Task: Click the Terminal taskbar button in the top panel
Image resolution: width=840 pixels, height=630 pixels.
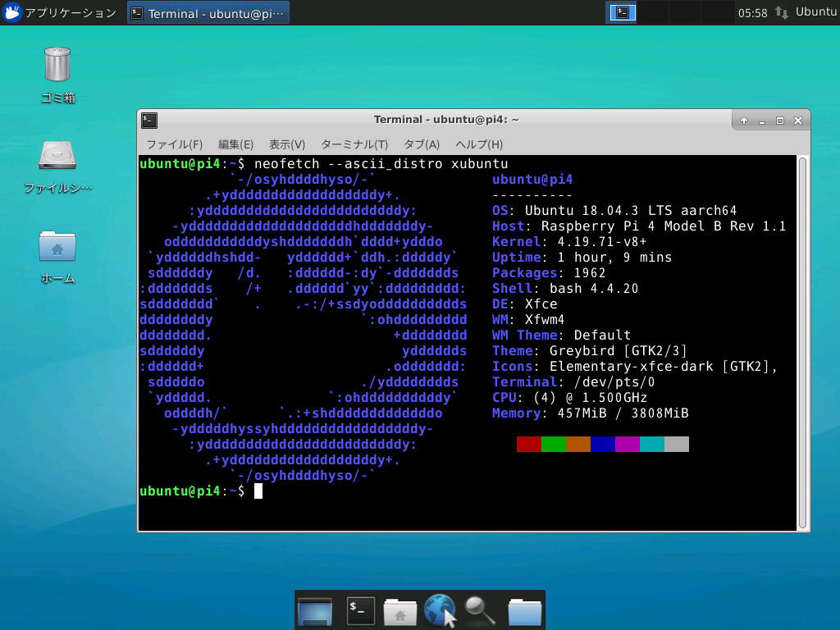Action: [208, 12]
